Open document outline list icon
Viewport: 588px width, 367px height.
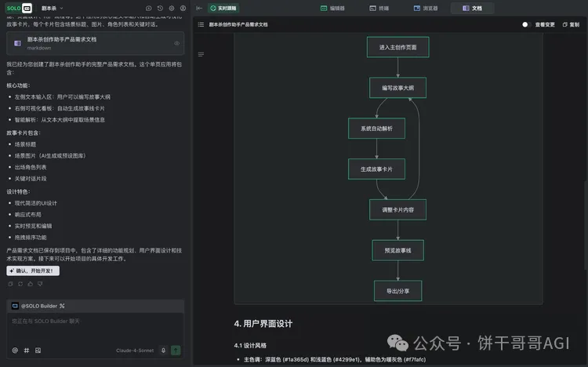(x=201, y=24)
